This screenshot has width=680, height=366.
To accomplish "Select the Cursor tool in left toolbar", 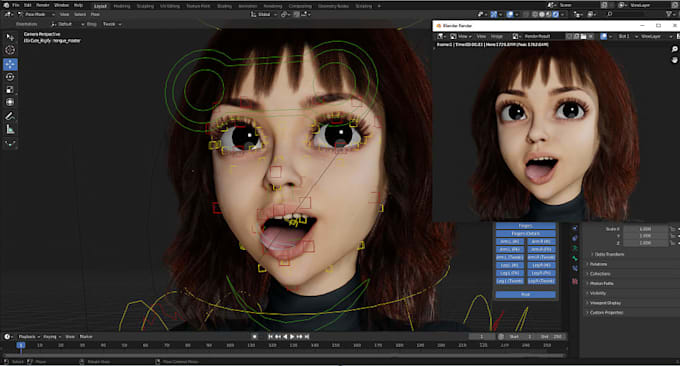I will pyautogui.click(x=10, y=50).
